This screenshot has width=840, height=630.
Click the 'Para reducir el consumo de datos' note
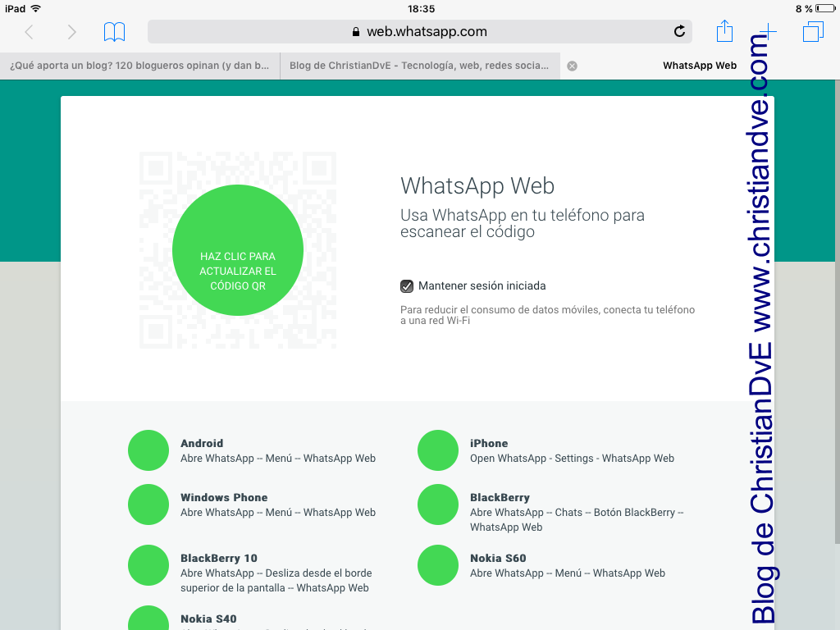(547, 315)
